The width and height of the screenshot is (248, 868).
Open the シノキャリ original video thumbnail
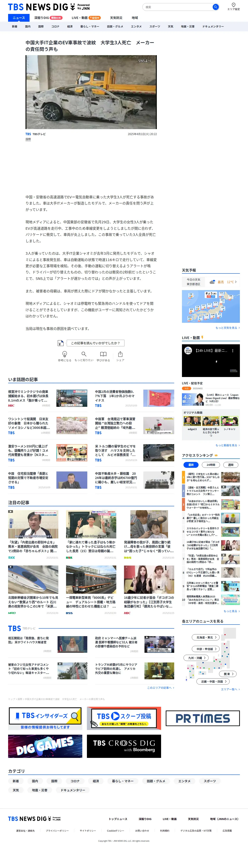click(229, 421)
